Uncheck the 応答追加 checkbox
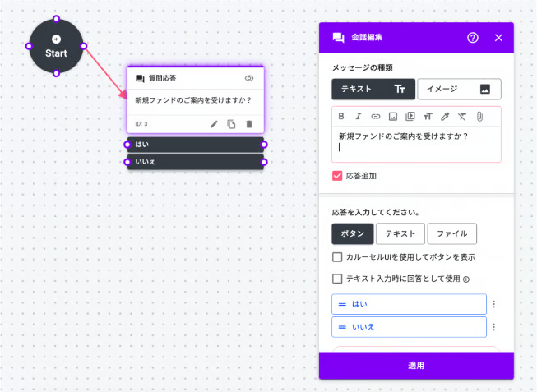The height and width of the screenshot is (392, 537). coord(337,175)
